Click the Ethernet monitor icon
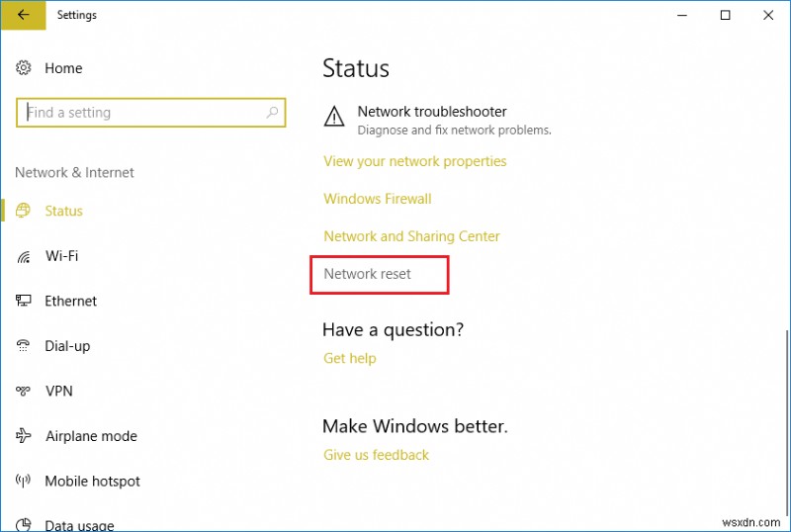791x532 pixels. [x=24, y=301]
